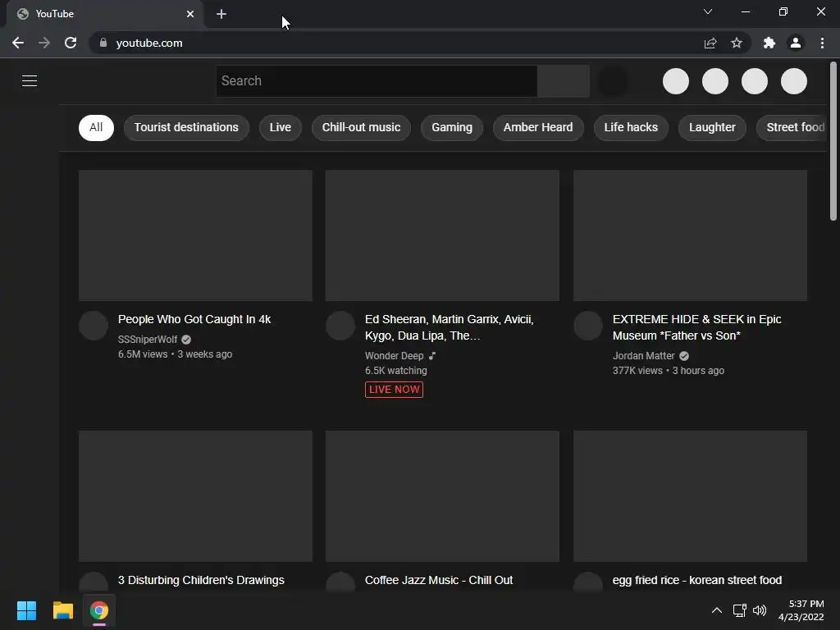Click the 3 Disturbing Children's Drawings title
840x630 pixels.
click(x=201, y=580)
